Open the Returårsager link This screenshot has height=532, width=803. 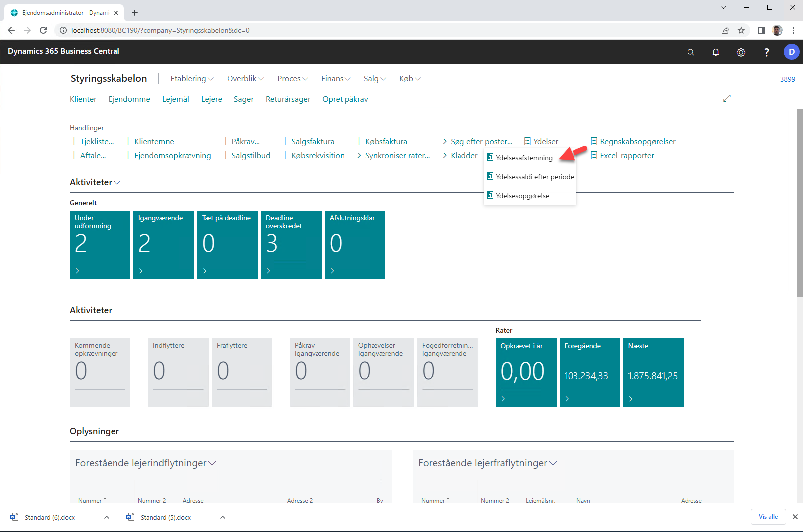[x=288, y=99]
